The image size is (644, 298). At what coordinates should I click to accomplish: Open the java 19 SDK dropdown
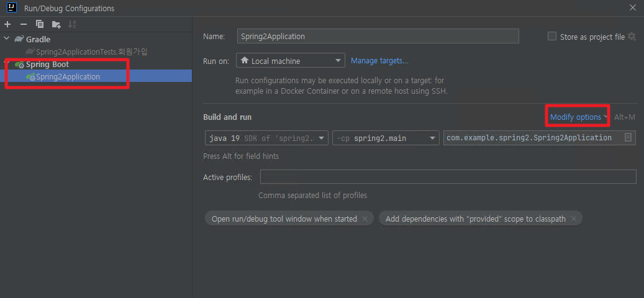coord(266,138)
